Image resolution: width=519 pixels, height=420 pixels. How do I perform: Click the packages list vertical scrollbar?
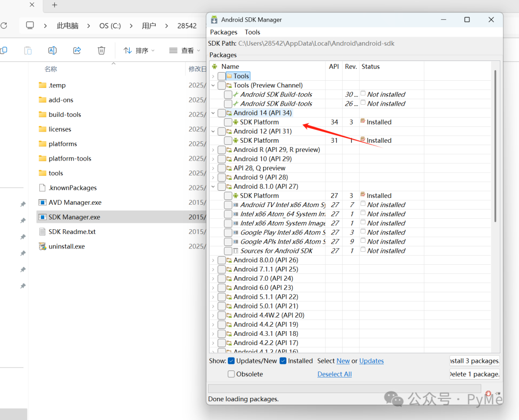pyautogui.click(x=495, y=146)
